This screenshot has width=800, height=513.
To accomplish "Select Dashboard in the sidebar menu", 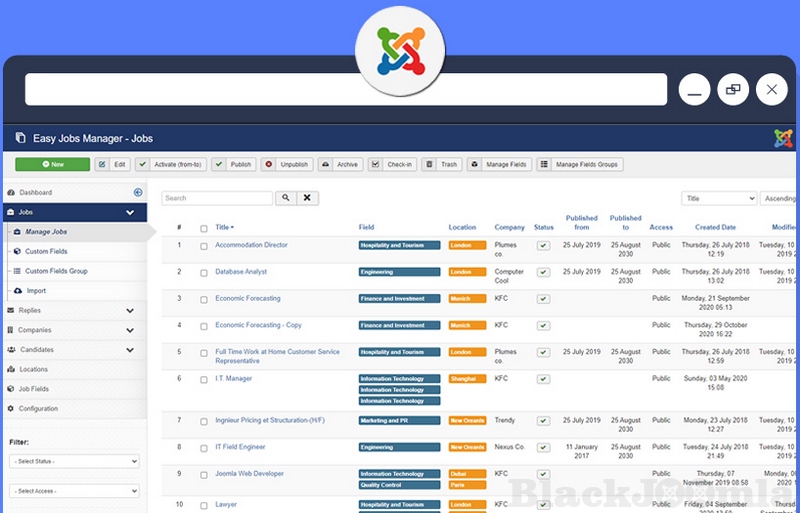I will point(35,192).
